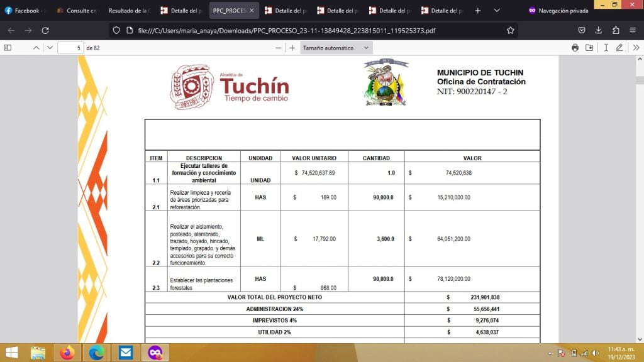Toggle the PDF sidebar panel

coord(8,48)
